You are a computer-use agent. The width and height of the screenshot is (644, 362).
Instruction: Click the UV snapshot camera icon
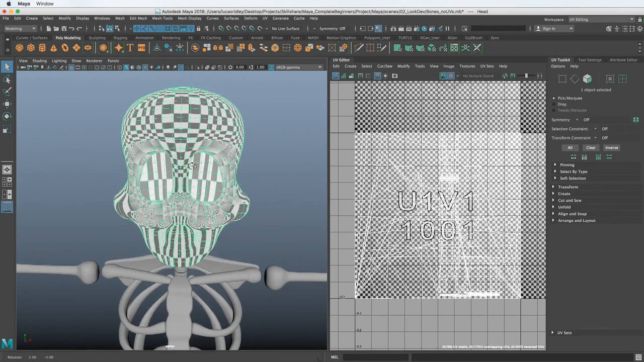(x=395, y=76)
